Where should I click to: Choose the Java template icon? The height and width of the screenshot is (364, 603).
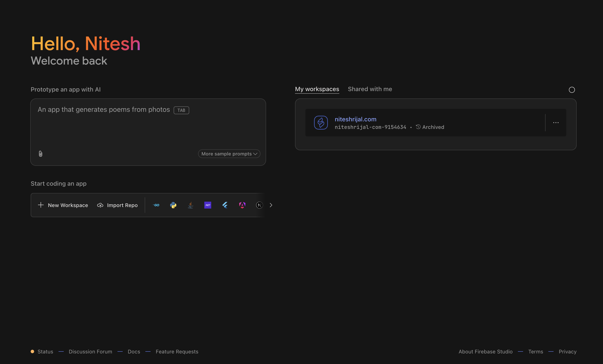click(x=190, y=205)
